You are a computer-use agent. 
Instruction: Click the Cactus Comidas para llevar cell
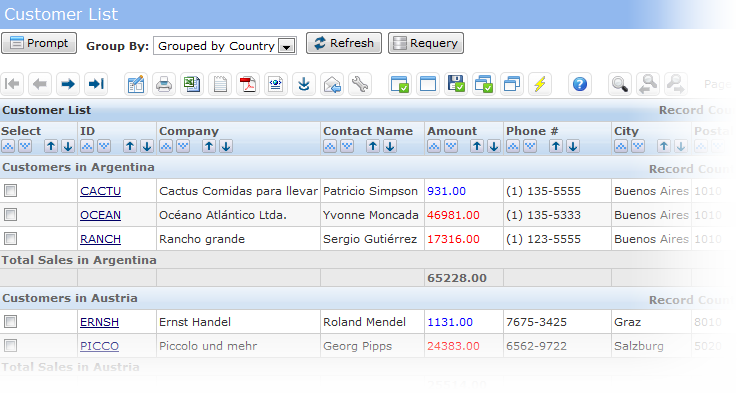(238, 191)
